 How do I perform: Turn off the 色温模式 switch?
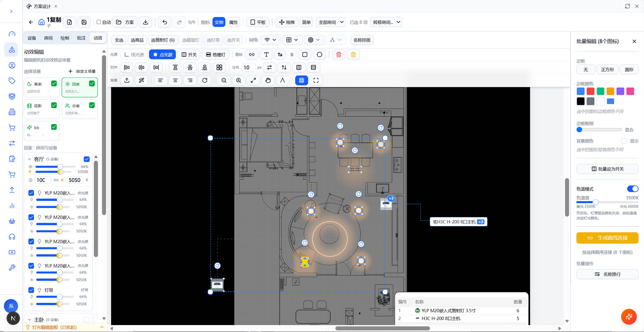pos(632,189)
